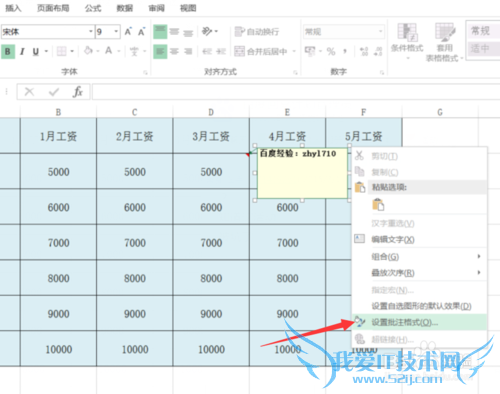Screen dimensions: 500x394
Task: Toggle left text alignment
Action: pyautogui.click(x=160, y=52)
